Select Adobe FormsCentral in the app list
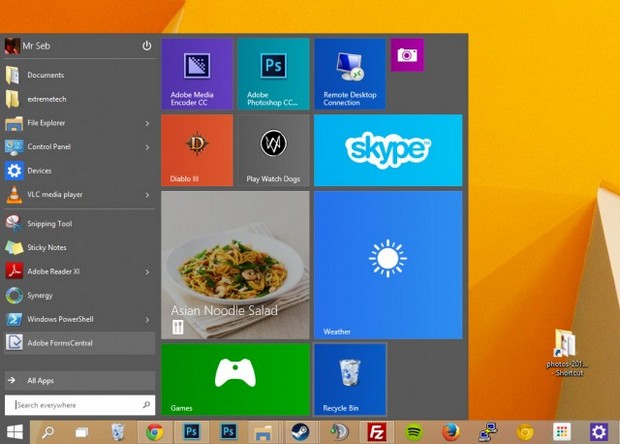The height and width of the screenshot is (444, 620). (x=79, y=343)
